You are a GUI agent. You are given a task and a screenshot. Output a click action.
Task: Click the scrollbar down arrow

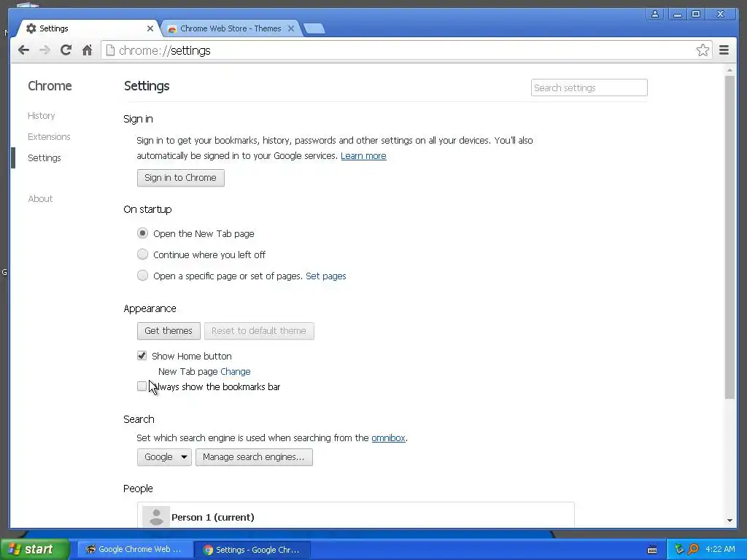click(729, 521)
